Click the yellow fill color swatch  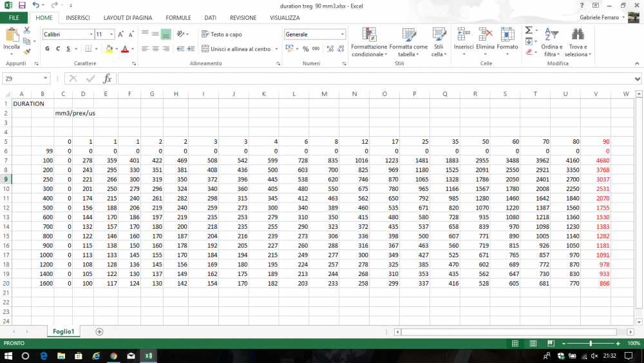pyautogui.click(x=109, y=49)
